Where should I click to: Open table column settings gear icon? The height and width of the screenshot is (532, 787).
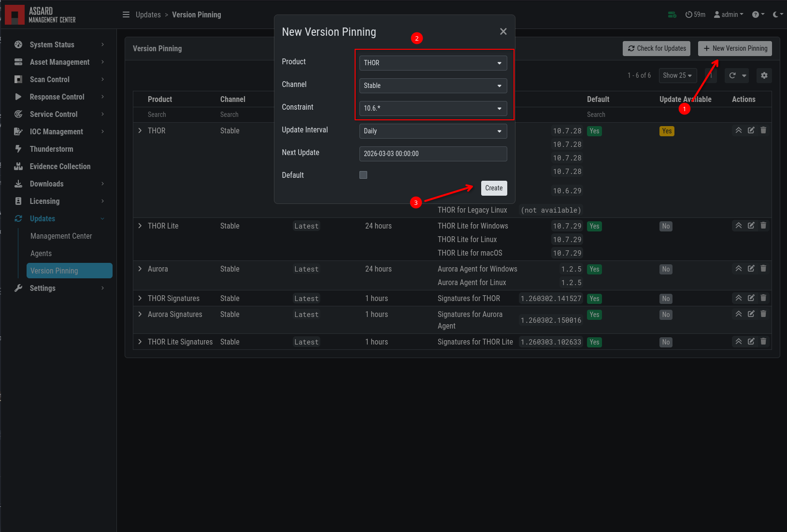click(x=764, y=75)
